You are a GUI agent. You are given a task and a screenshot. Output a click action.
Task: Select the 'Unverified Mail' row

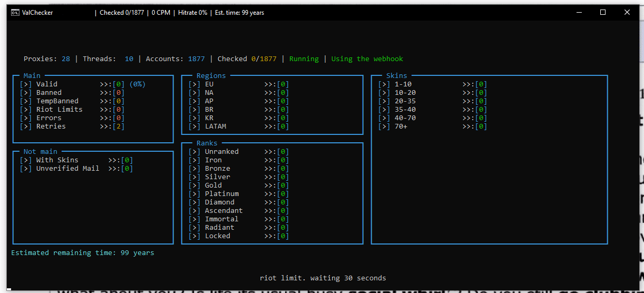76,169
